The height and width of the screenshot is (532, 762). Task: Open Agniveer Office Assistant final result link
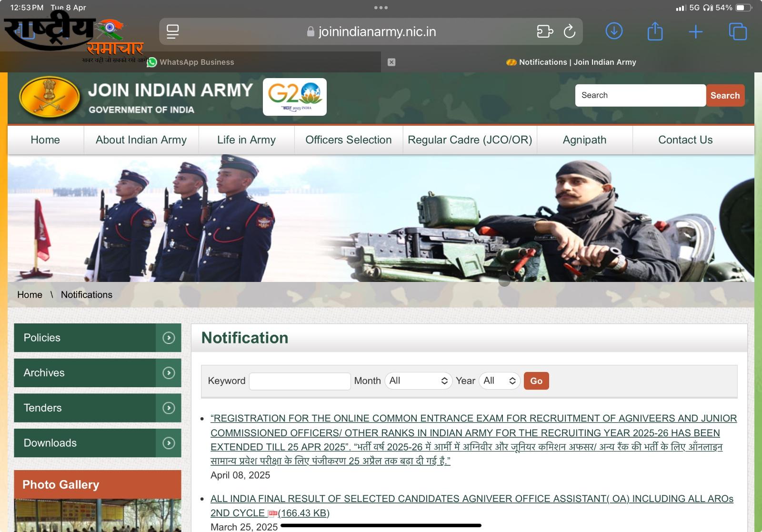(x=471, y=499)
